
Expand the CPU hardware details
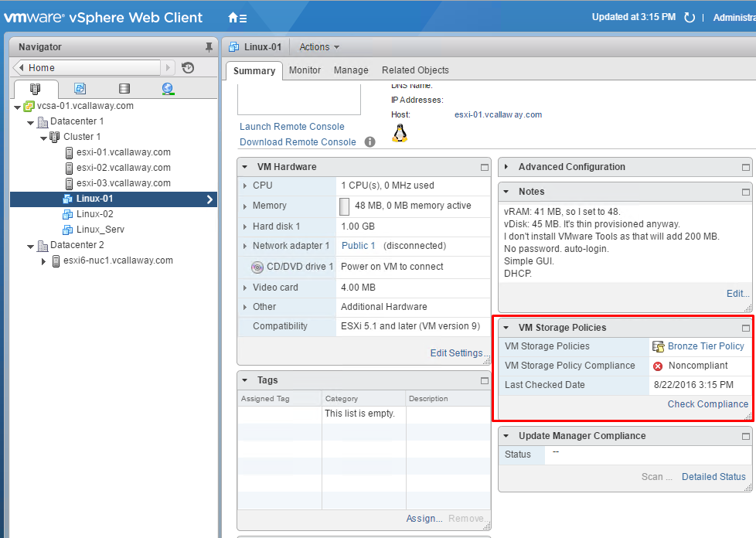tap(245, 186)
